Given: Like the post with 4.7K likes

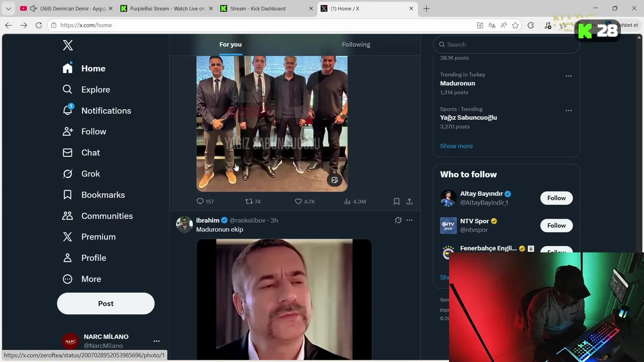Looking at the screenshot, I should tap(305, 202).
